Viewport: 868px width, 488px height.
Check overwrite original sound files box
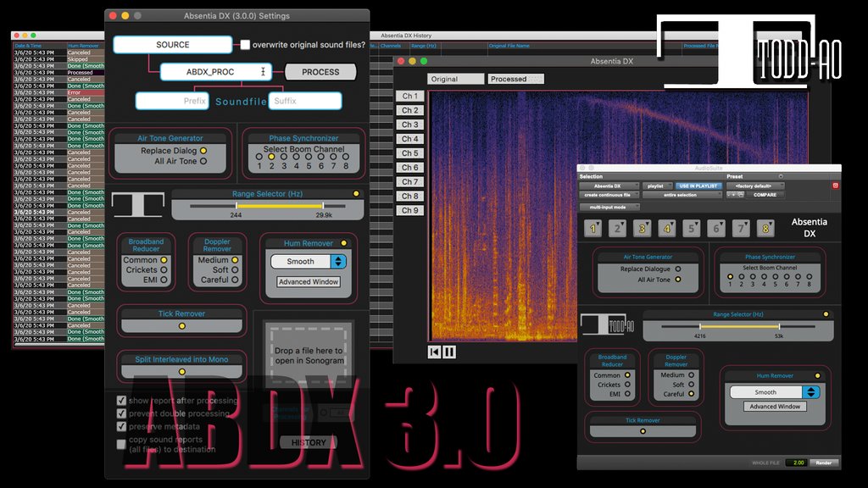click(245, 45)
